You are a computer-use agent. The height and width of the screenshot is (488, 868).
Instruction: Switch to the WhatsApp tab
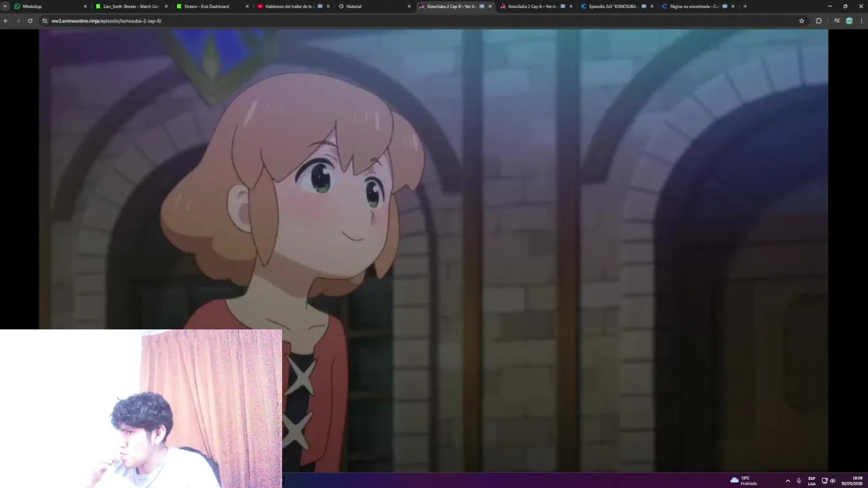point(51,6)
